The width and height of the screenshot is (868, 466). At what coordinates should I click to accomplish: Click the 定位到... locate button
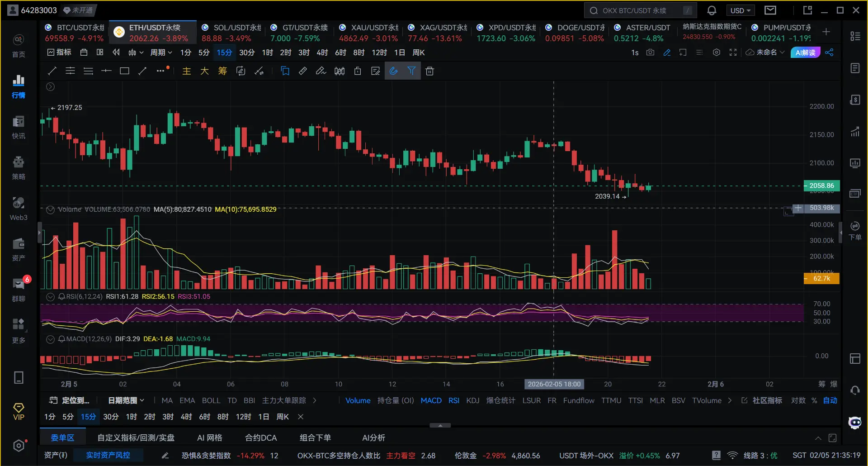pos(69,400)
